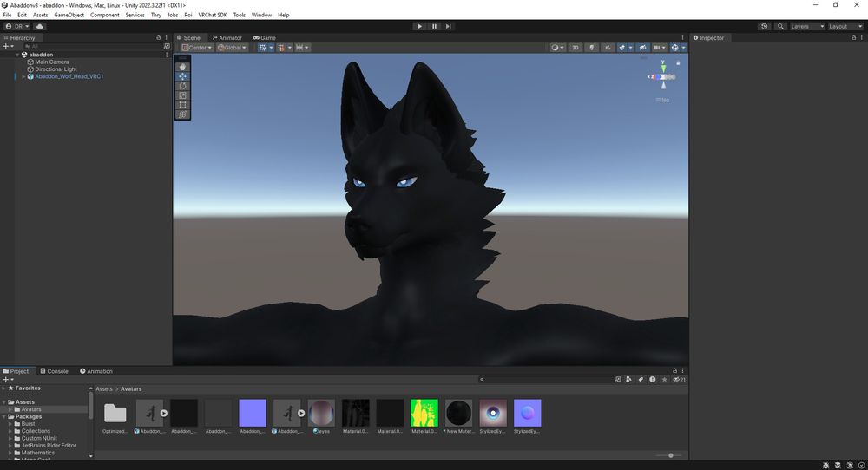Click the Pause button

point(434,26)
